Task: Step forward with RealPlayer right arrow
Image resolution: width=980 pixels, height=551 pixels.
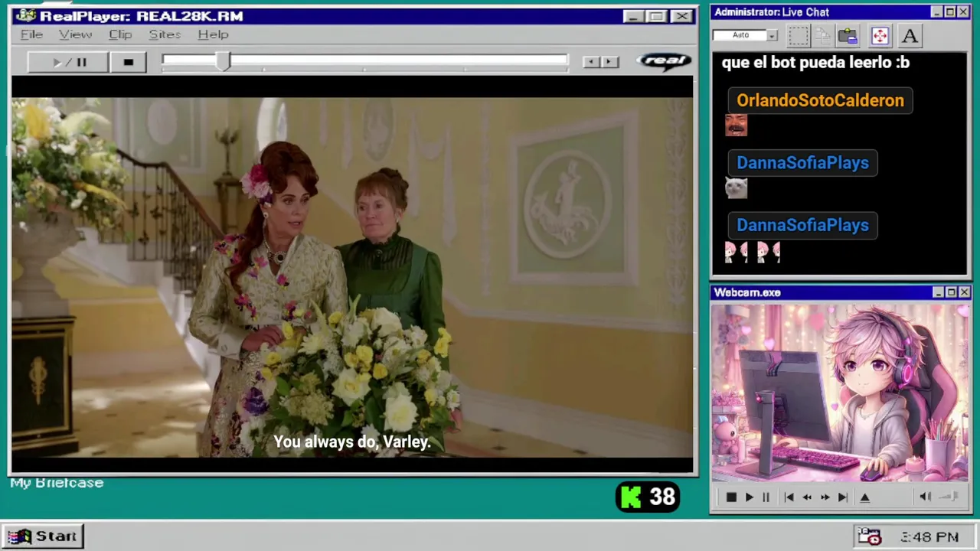Action: pos(609,62)
